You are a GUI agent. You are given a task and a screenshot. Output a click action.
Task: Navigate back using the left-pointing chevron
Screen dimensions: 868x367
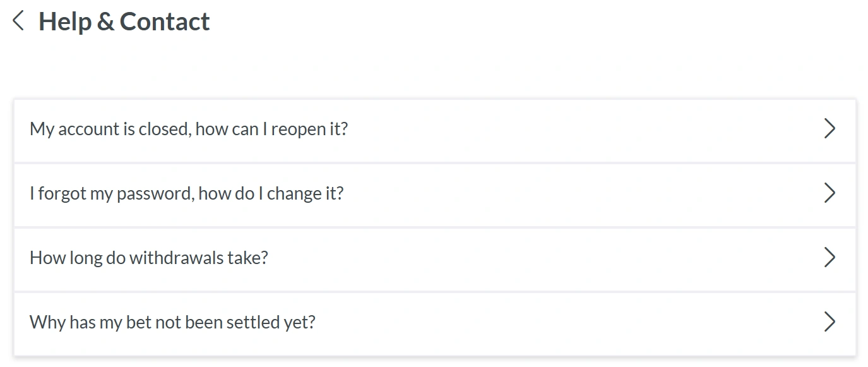[18, 20]
